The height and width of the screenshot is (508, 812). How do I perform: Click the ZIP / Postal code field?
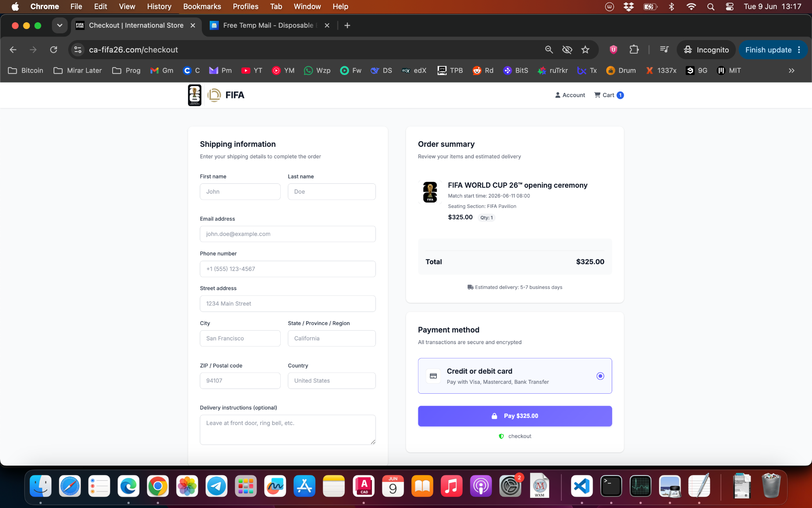240,381
